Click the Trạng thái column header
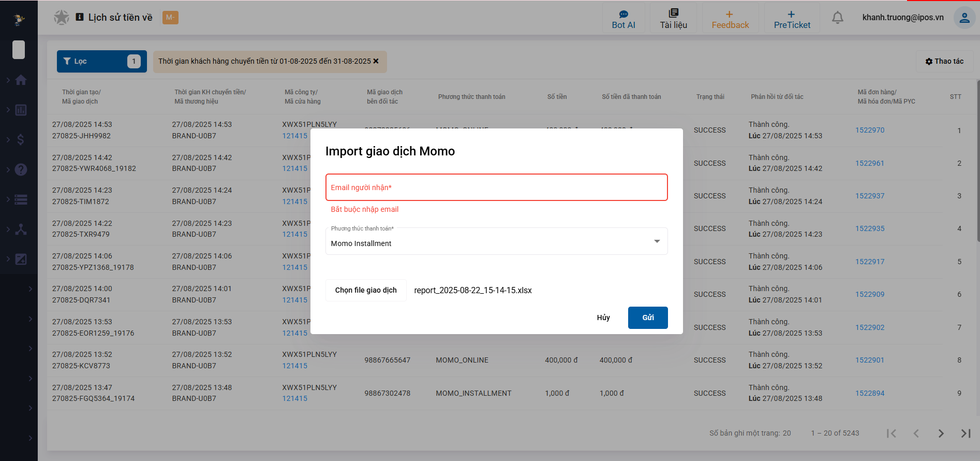Image resolution: width=980 pixels, height=461 pixels. pyautogui.click(x=710, y=97)
